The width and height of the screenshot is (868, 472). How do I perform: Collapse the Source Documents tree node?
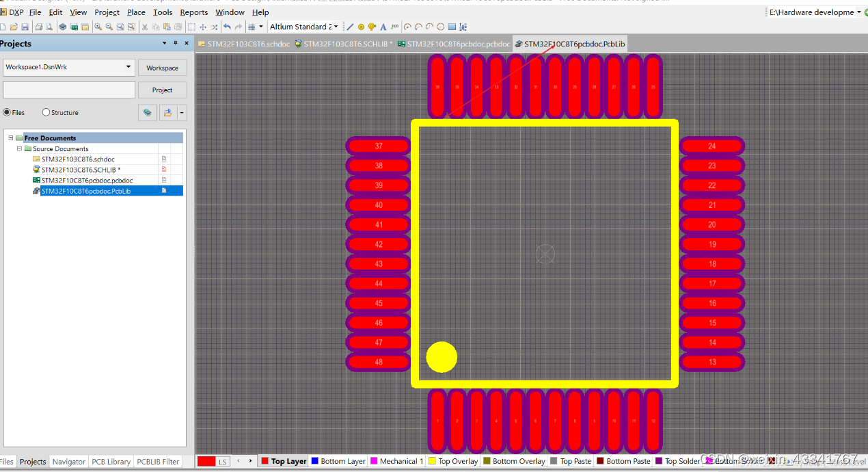(x=19, y=148)
